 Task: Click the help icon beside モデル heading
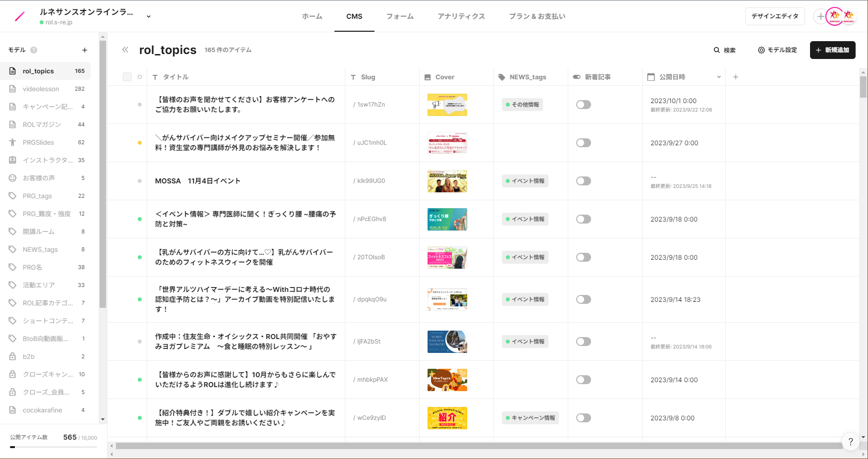[x=34, y=50]
